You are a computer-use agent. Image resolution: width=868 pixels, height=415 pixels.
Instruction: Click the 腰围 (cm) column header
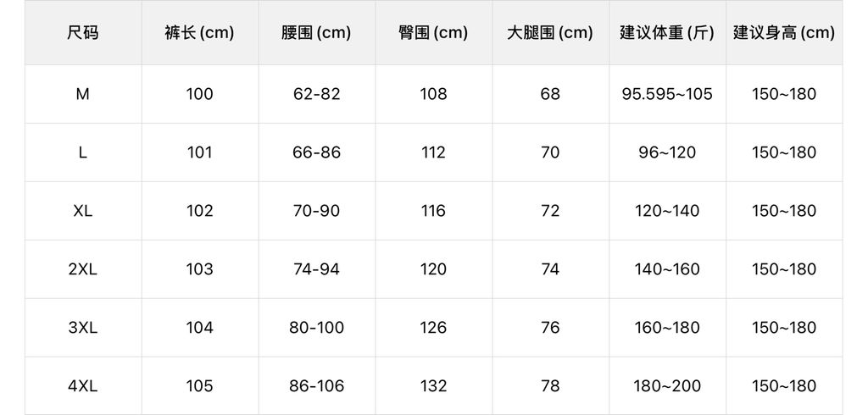pos(316,33)
